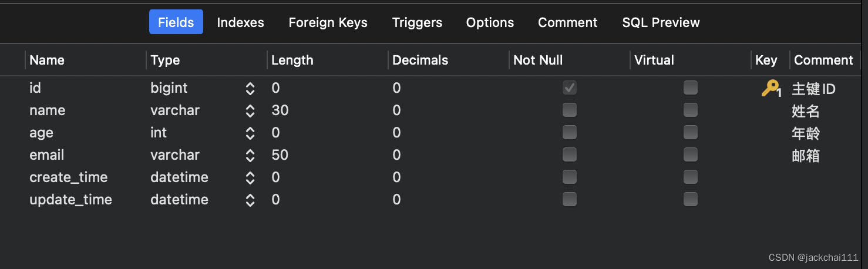868x269 pixels.
Task: Change type dropdown for age int
Action: click(250, 133)
